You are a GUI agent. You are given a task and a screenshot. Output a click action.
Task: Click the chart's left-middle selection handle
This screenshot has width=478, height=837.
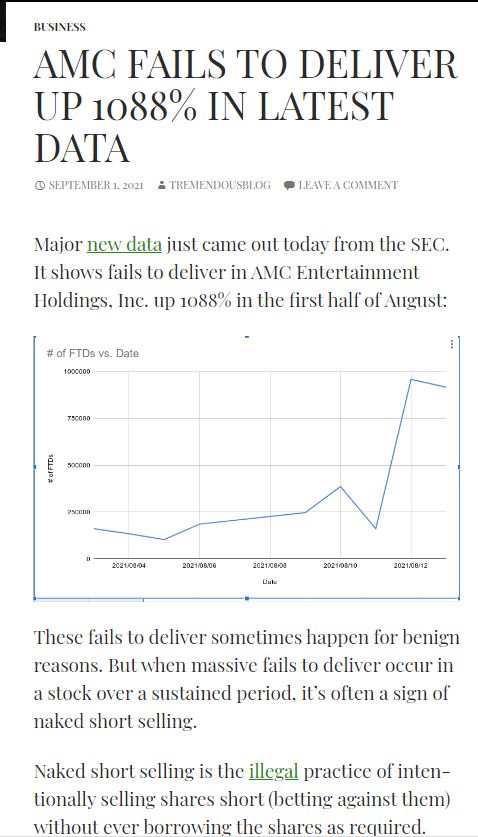click(35, 467)
